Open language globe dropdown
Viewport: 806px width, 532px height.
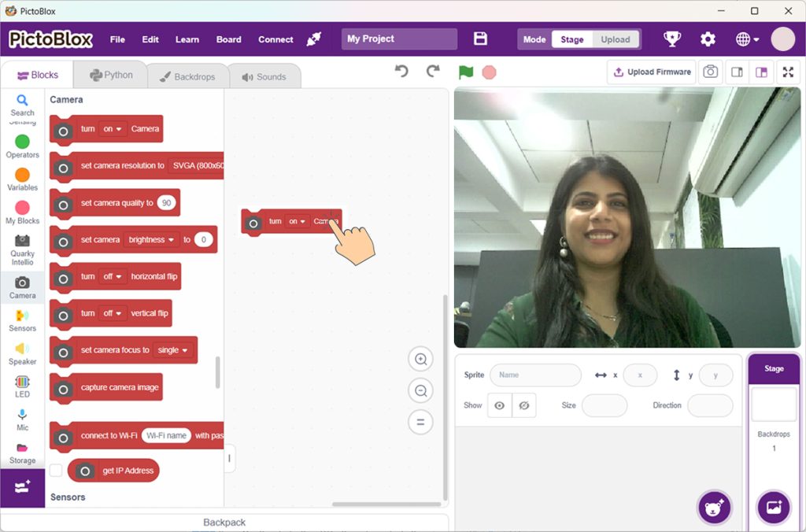747,39
